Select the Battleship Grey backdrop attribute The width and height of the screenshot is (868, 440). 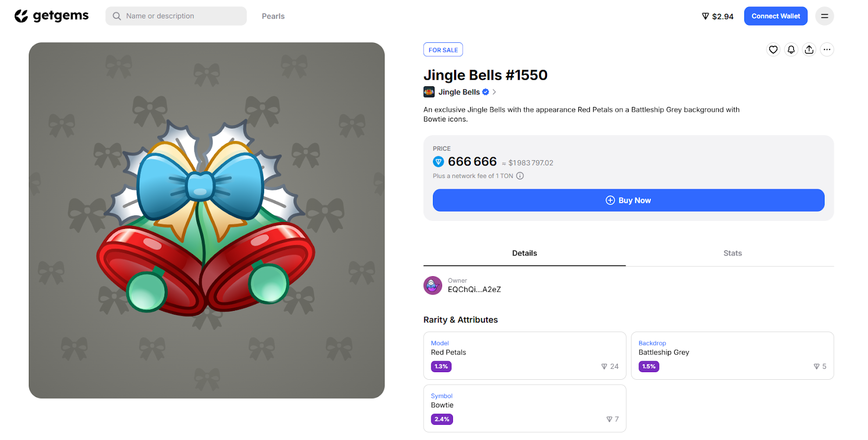[732, 355]
